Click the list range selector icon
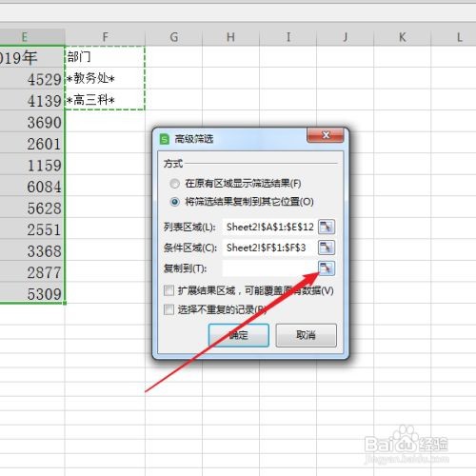The width and height of the screenshot is (476, 476). click(x=327, y=227)
